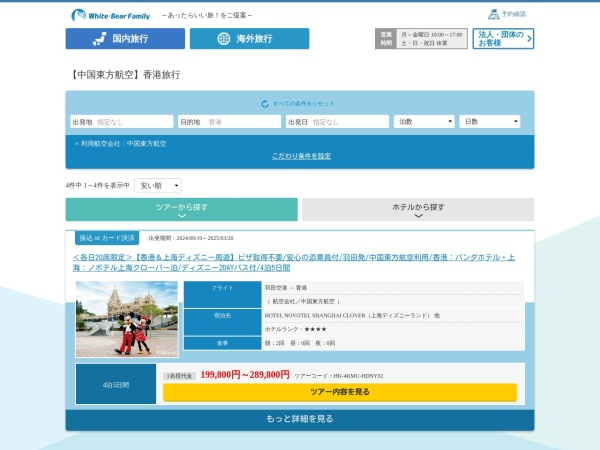Viewport: 600px width, 450px height.
Task: Open the Hong Kong & Shanghai Disney tour title link
Action: click(x=294, y=262)
